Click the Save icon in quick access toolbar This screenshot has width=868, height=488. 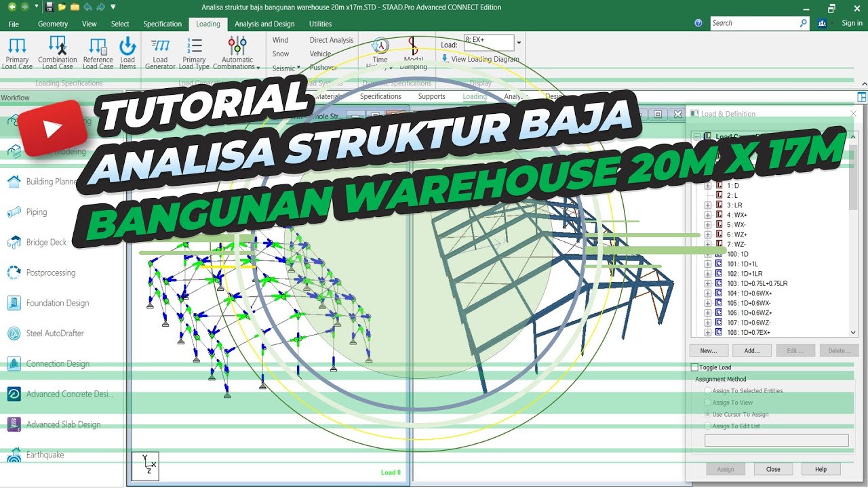tap(50, 7)
